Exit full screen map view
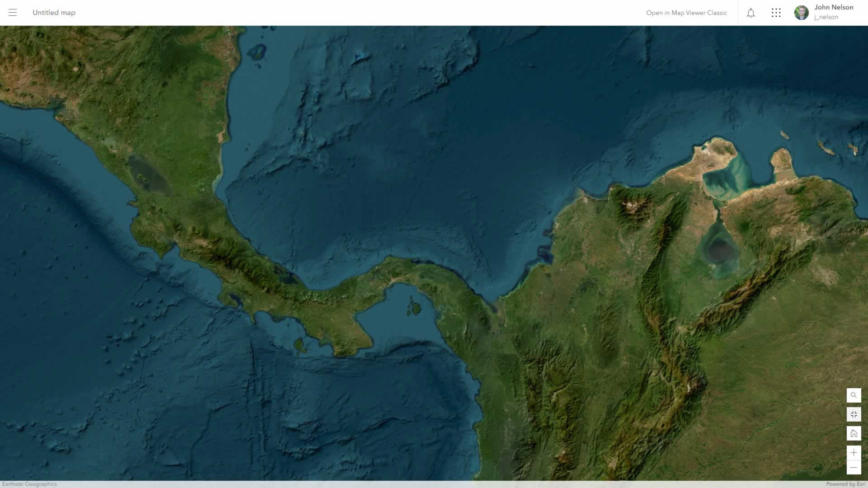The image size is (868, 488). [x=854, y=414]
